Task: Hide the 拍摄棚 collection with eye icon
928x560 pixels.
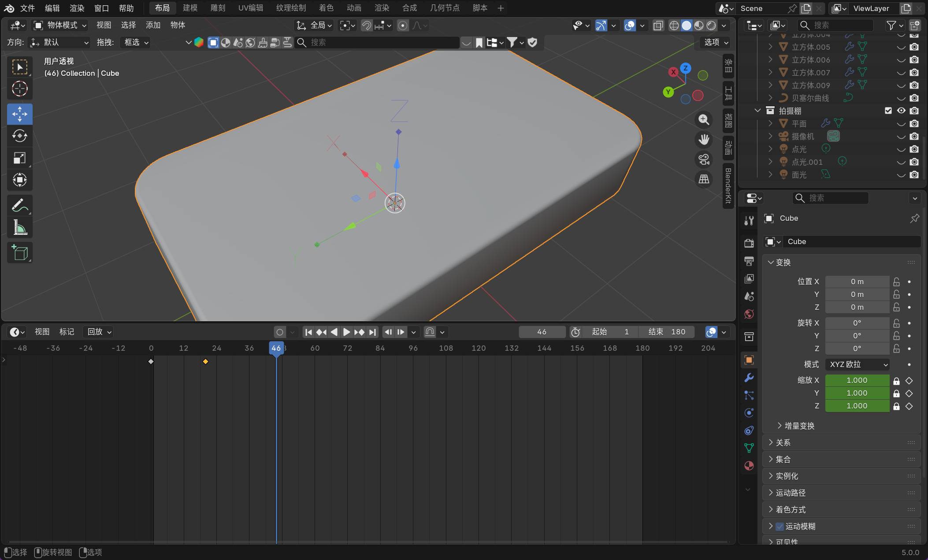Action: pos(901,111)
